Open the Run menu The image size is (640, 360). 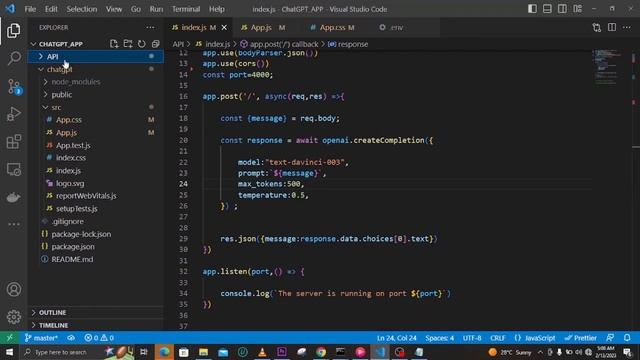pyautogui.click(x=156, y=9)
